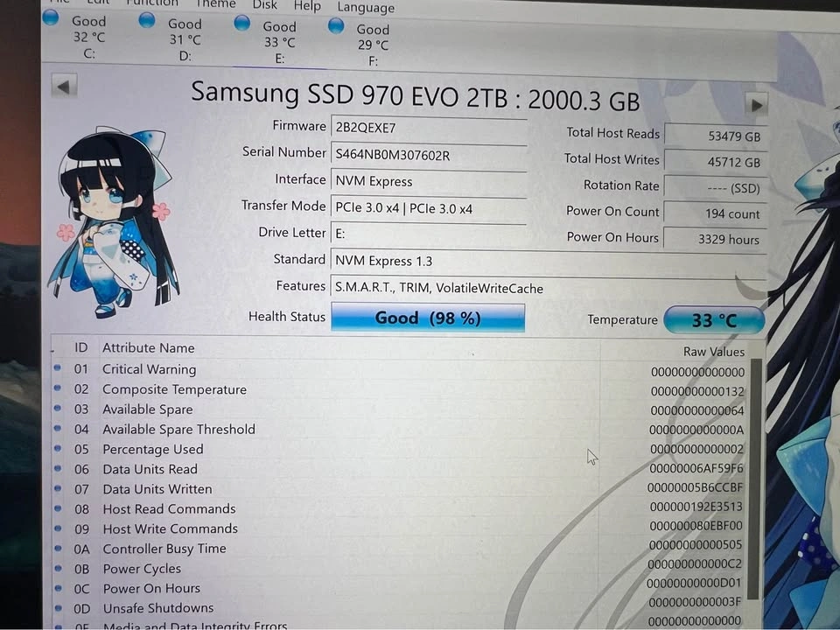The width and height of the screenshot is (840, 630).
Task: Select the Data Units Written row
Action: (x=399, y=489)
